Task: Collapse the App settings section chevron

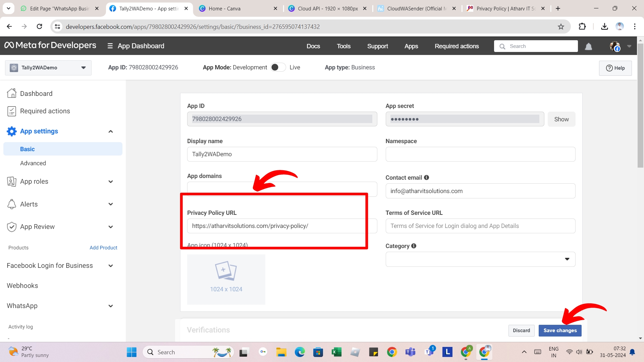Action: pos(111,131)
